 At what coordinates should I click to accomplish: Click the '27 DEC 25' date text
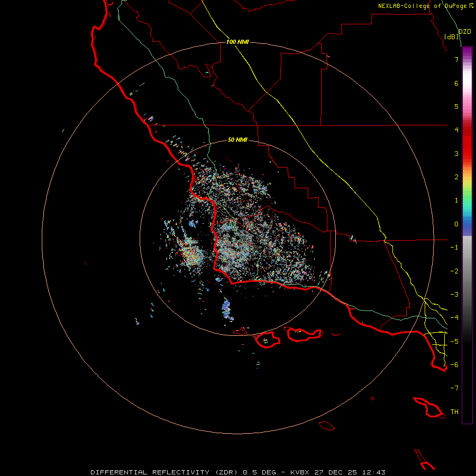click(x=335, y=472)
